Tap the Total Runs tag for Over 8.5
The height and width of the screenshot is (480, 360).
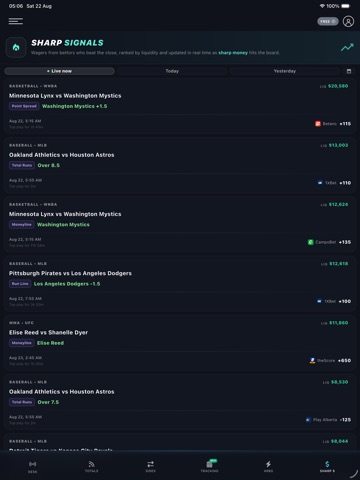point(22,165)
